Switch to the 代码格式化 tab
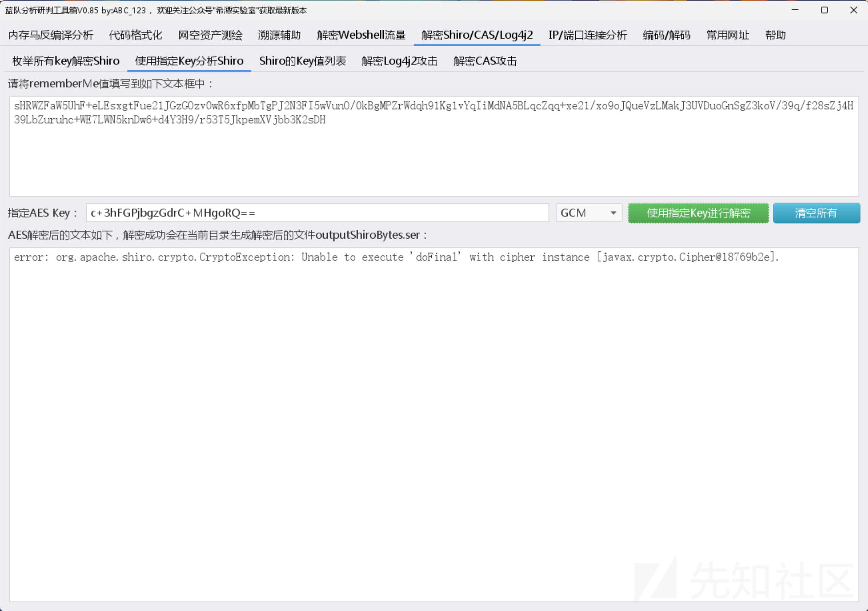This screenshot has width=868, height=611. [135, 35]
